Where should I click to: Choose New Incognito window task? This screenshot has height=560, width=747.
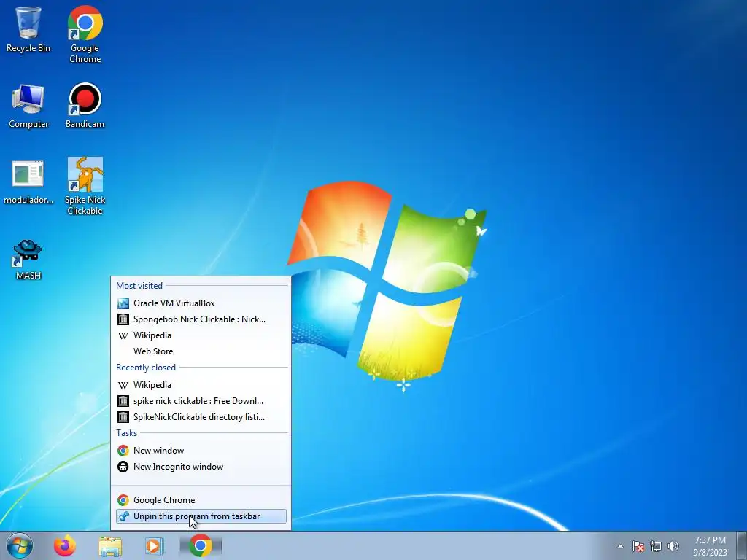[201, 467]
